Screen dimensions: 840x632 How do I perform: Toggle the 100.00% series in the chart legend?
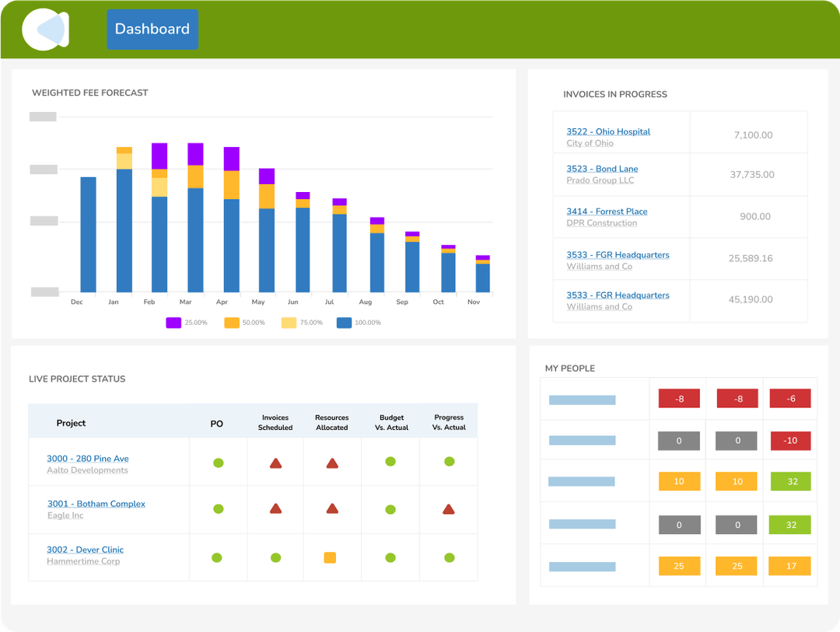tap(359, 321)
